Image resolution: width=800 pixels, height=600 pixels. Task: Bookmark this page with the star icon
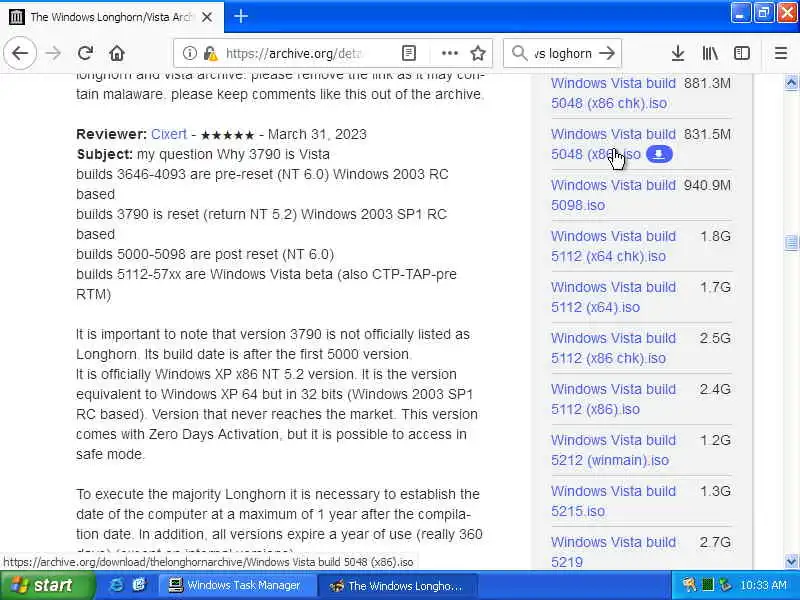click(478, 53)
